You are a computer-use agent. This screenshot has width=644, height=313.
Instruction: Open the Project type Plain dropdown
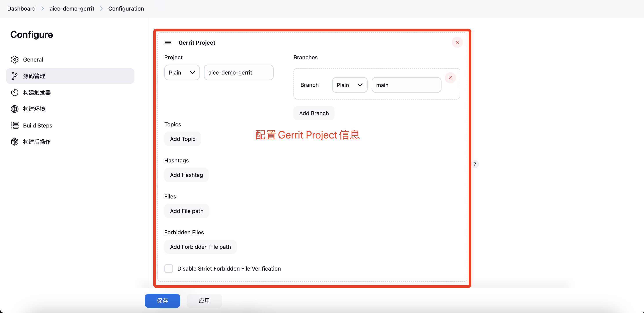click(x=182, y=73)
